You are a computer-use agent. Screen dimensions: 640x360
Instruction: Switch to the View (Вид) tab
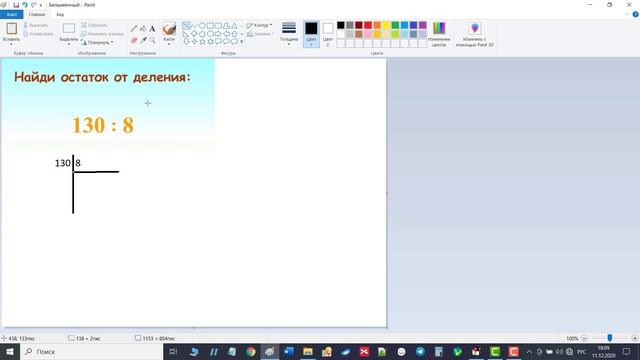60,14
